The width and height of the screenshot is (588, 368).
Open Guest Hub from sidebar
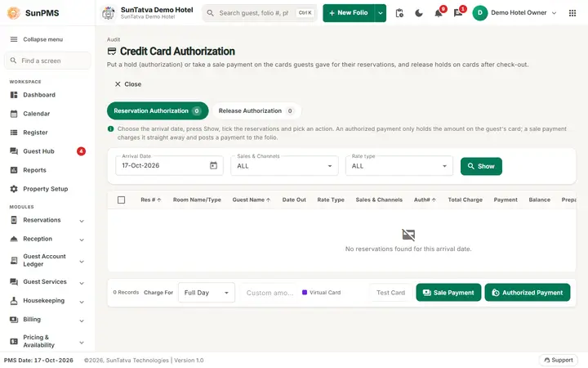pos(47,151)
